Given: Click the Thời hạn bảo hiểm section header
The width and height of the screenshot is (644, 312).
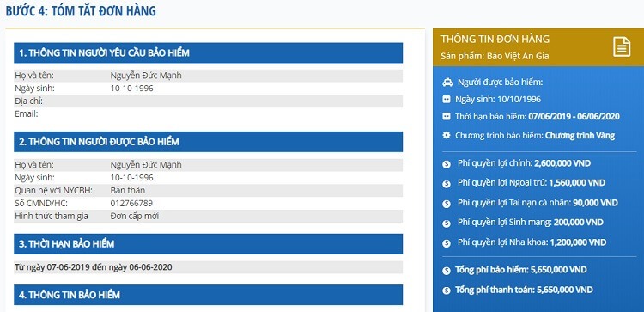Looking at the screenshot, I should pos(209,244).
